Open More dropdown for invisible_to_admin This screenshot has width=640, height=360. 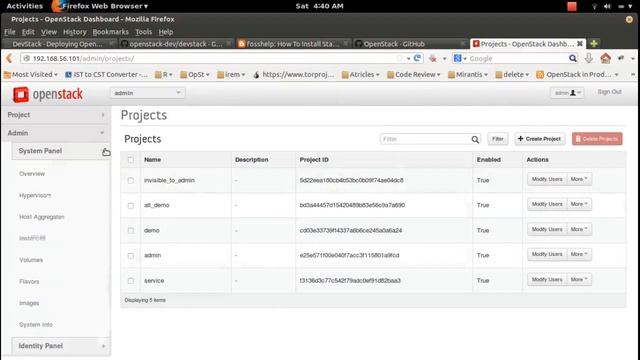(x=579, y=179)
